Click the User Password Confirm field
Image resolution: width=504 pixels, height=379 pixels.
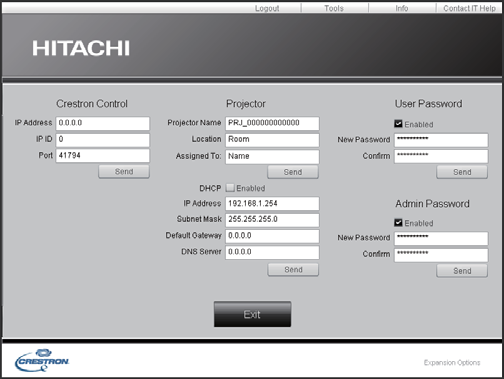point(441,156)
